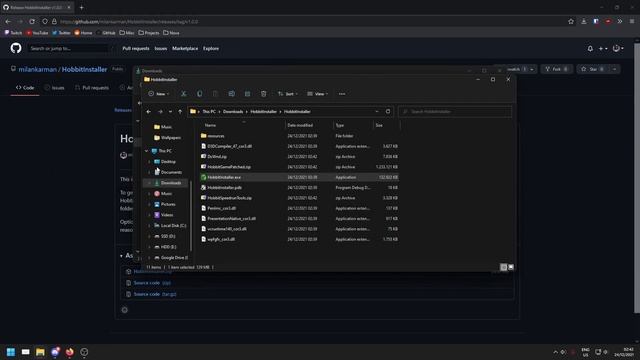The image size is (640, 360).
Task: Open File Explorer from the taskbar
Action: (x=40, y=352)
